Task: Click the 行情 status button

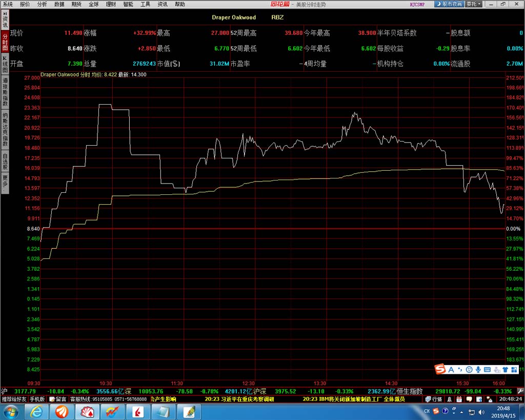Action: [x=434, y=399]
